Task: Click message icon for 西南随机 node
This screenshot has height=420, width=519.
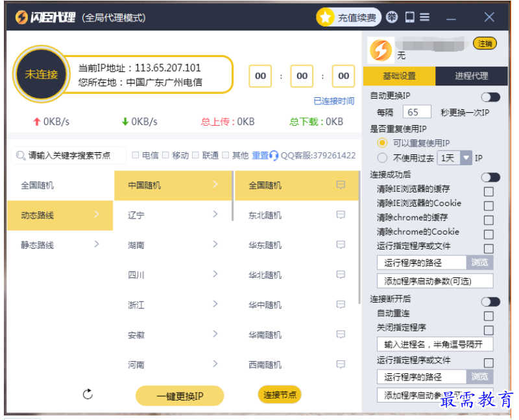Action: pos(341,364)
